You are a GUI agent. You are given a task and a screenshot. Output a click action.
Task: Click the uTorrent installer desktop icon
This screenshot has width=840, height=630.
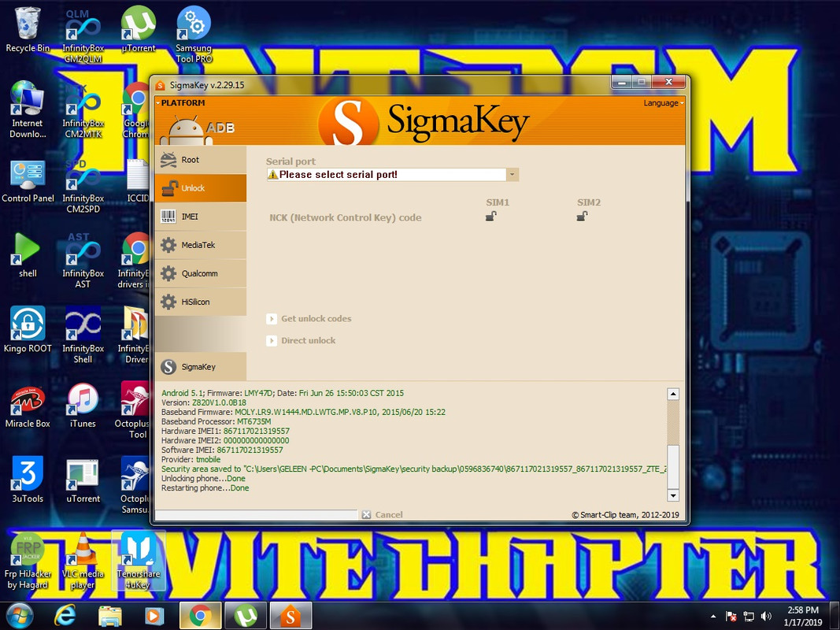coord(83,482)
